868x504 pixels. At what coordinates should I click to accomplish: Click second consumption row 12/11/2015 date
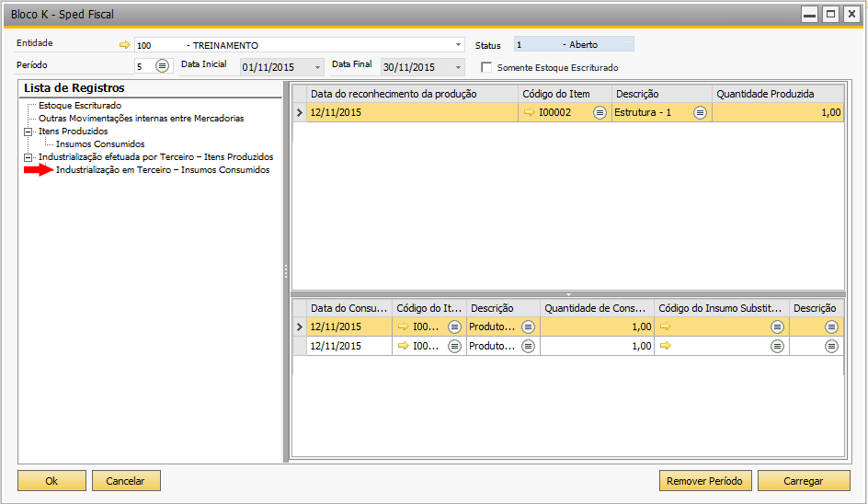(x=349, y=346)
